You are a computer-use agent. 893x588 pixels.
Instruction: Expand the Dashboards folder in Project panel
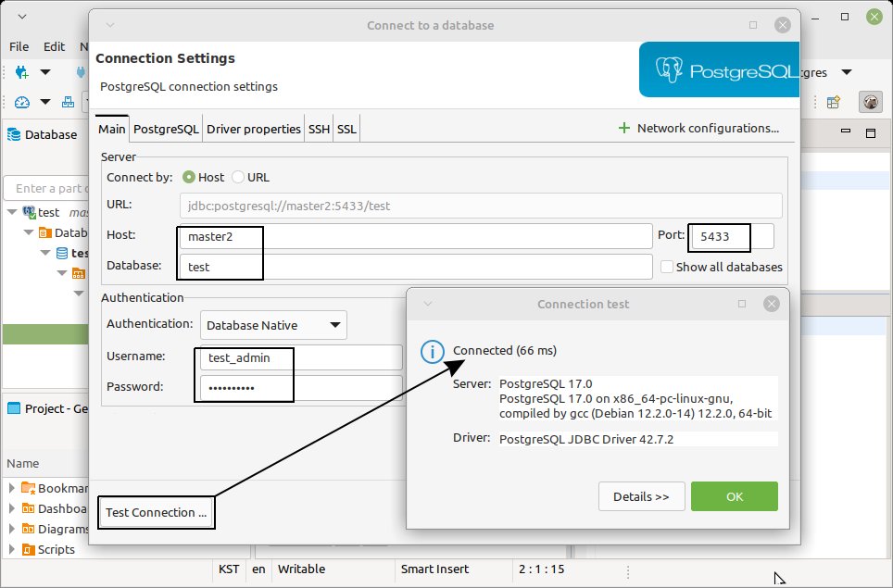click(x=12, y=508)
